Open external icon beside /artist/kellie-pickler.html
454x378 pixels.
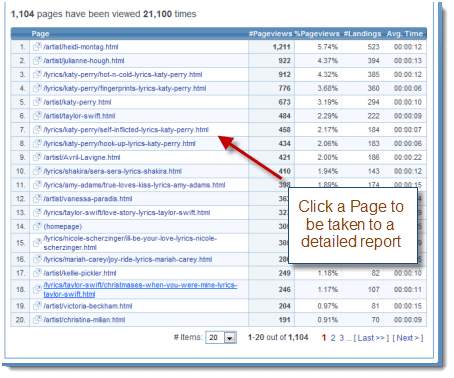(37, 273)
